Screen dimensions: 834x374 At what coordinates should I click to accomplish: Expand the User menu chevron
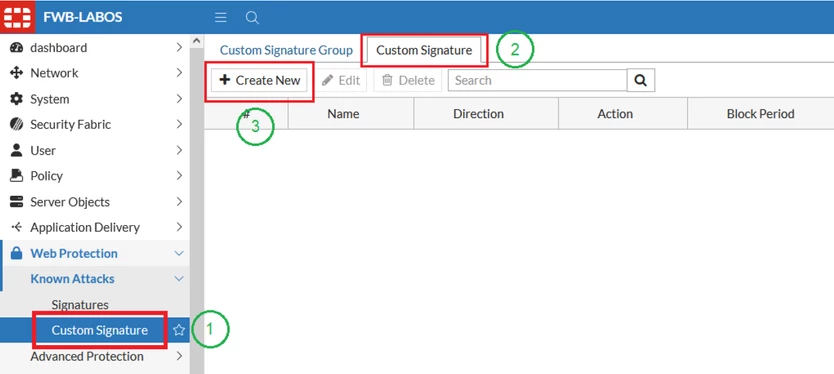[x=179, y=151]
